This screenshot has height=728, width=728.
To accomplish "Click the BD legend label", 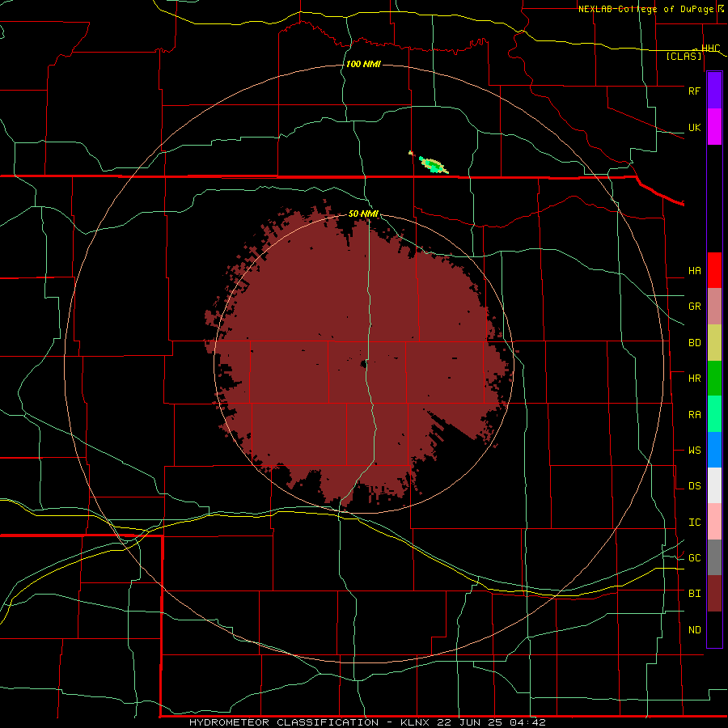I will (x=694, y=343).
